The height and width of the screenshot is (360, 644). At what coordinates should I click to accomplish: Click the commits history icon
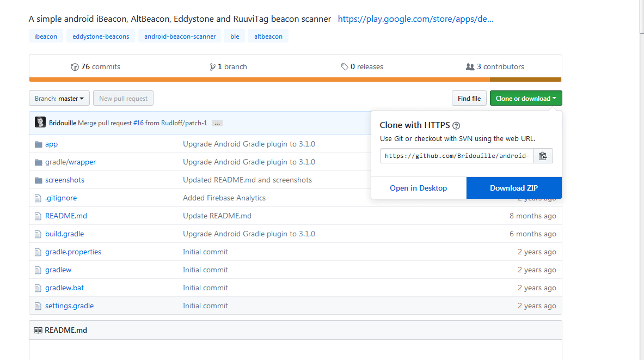tap(75, 67)
